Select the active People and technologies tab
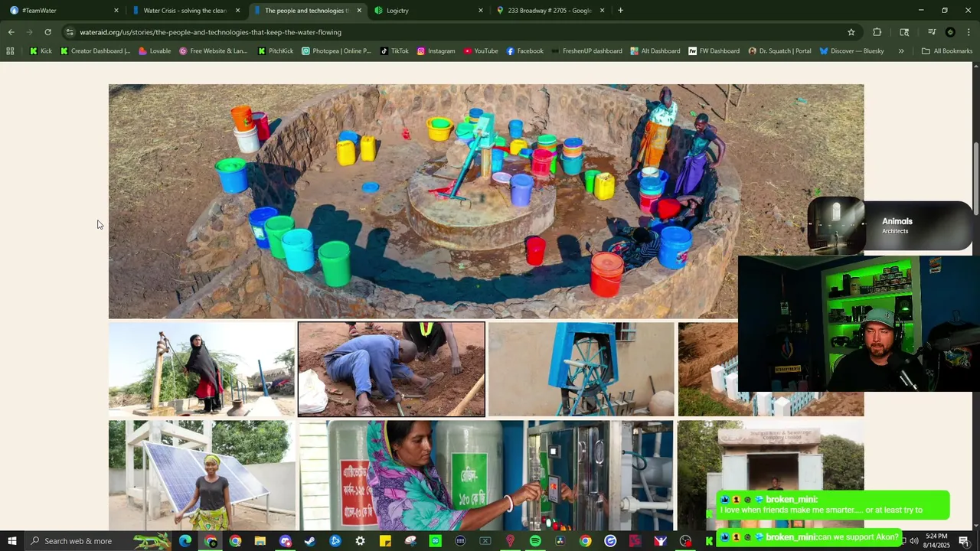 (306, 11)
